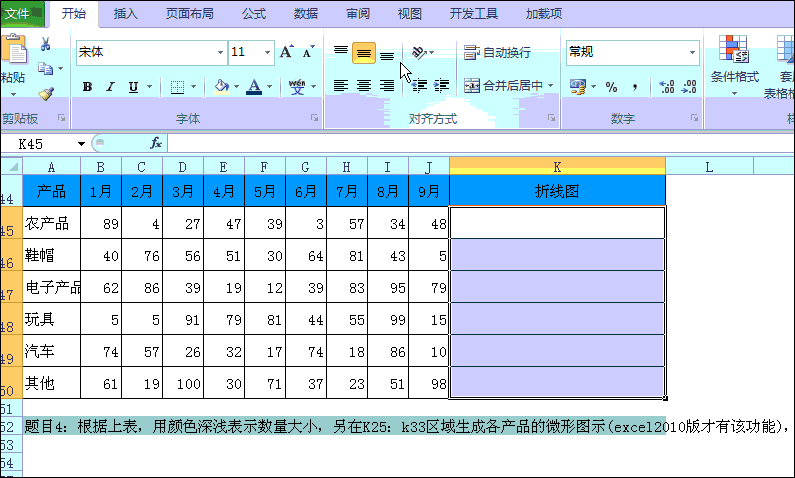Image resolution: width=795 pixels, height=478 pixels.
Task: Click the Paste clipboard icon
Action: (x=15, y=49)
